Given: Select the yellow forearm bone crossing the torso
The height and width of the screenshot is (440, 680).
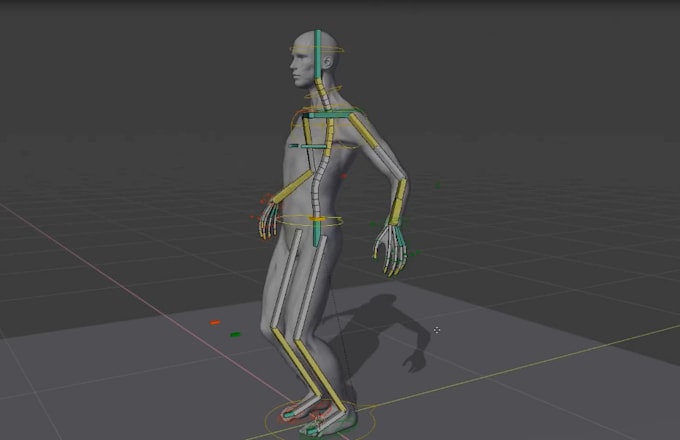Looking at the screenshot, I should [x=291, y=186].
